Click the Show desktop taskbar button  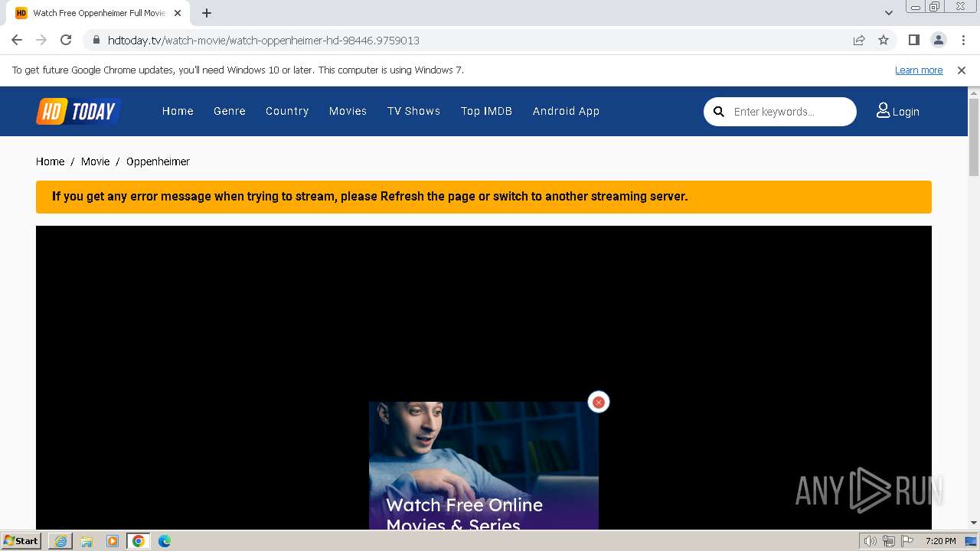click(972, 541)
